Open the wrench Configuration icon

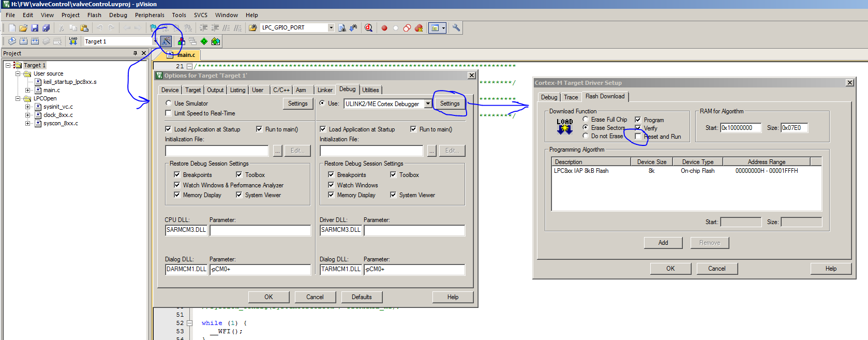click(x=456, y=28)
